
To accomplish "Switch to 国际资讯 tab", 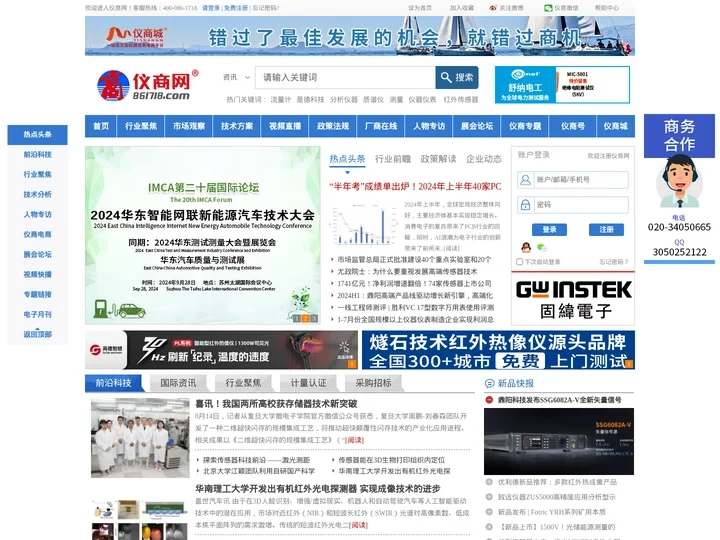I will 178,383.
